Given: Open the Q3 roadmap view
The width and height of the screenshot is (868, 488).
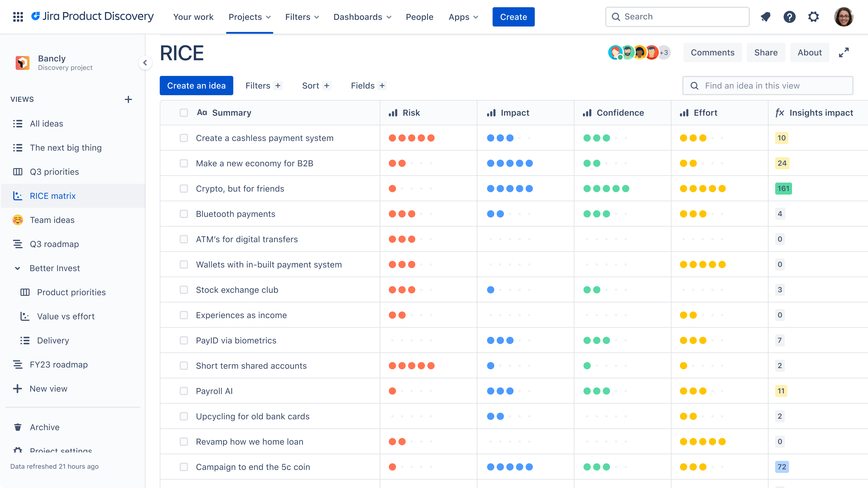Looking at the screenshot, I should pyautogui.click(x=54, y=244).
